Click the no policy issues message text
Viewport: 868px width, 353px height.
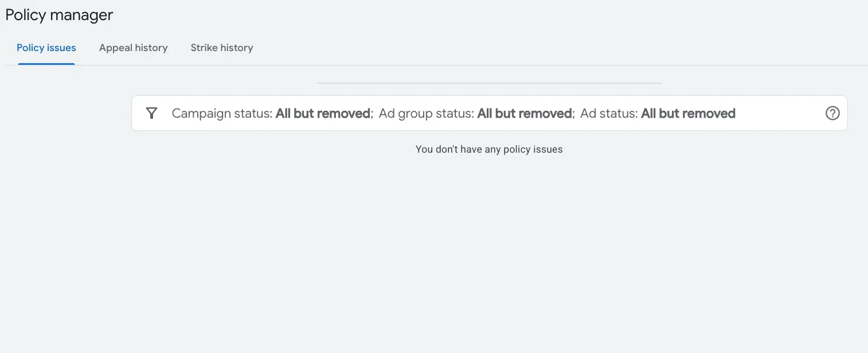coord(489,149)
